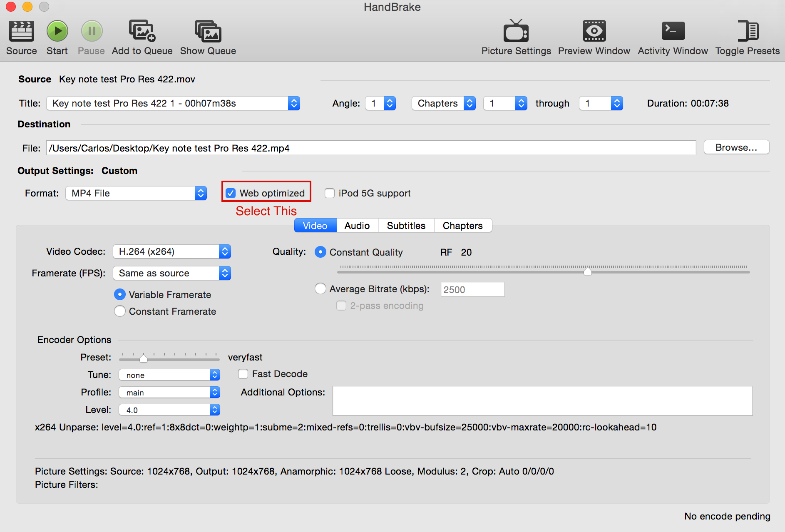The height and width of the screenshot is (532, 785).
Task: Switch to the Chapters tab
Action: (x=463, y=226)
